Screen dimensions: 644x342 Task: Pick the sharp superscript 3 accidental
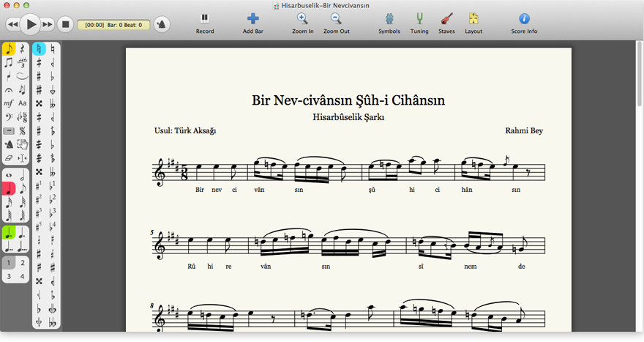point(39,212)
